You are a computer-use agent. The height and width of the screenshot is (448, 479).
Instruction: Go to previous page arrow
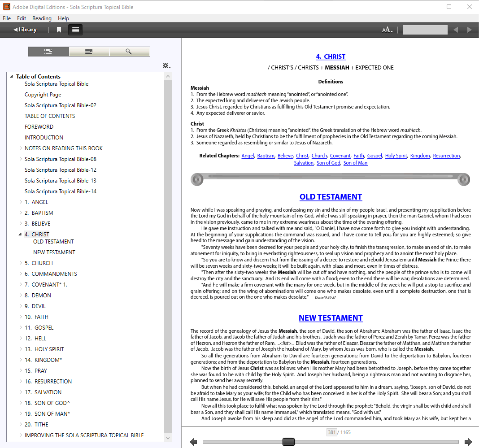click(193, 442)
